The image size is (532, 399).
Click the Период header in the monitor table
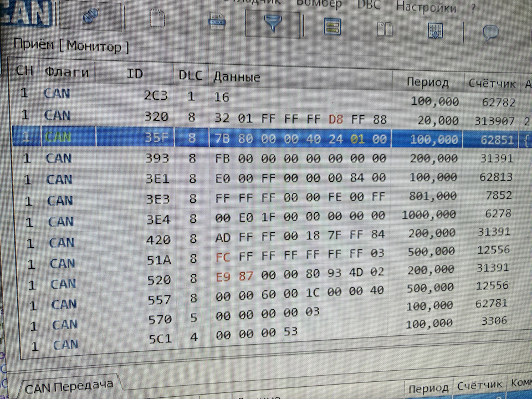click(x=427, y=82)
